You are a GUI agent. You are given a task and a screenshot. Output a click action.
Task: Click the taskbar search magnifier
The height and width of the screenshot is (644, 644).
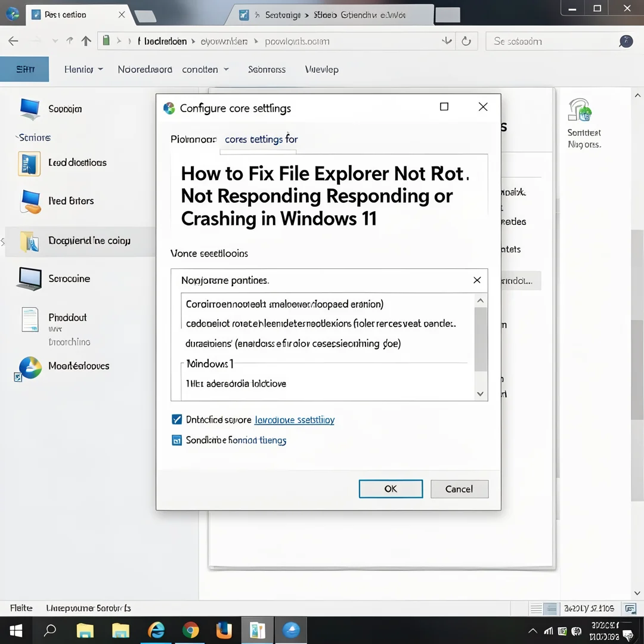[50, 630]
